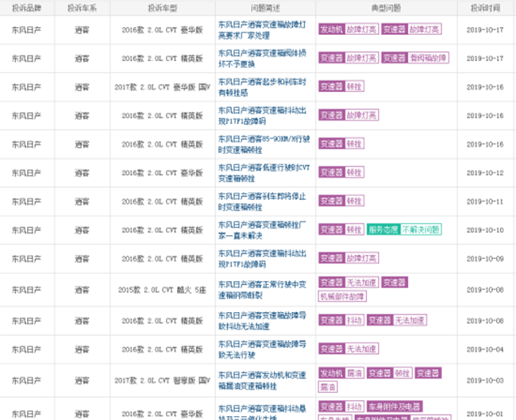Select 东风日产 brand cell in the 2019-10-03 row
This screenshot has width=516, height=420.
tap(27, 380)
